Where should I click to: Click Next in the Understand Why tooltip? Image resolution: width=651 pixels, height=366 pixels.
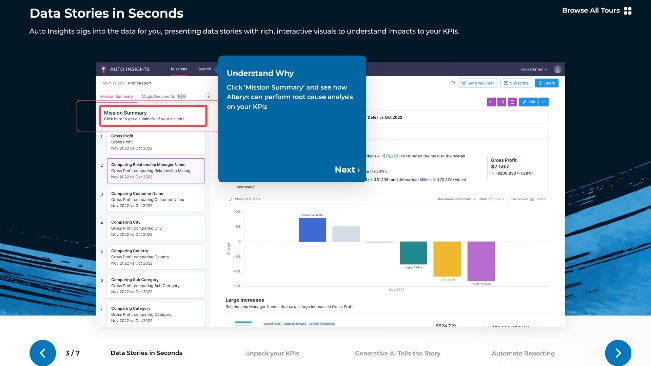[347, 169]
